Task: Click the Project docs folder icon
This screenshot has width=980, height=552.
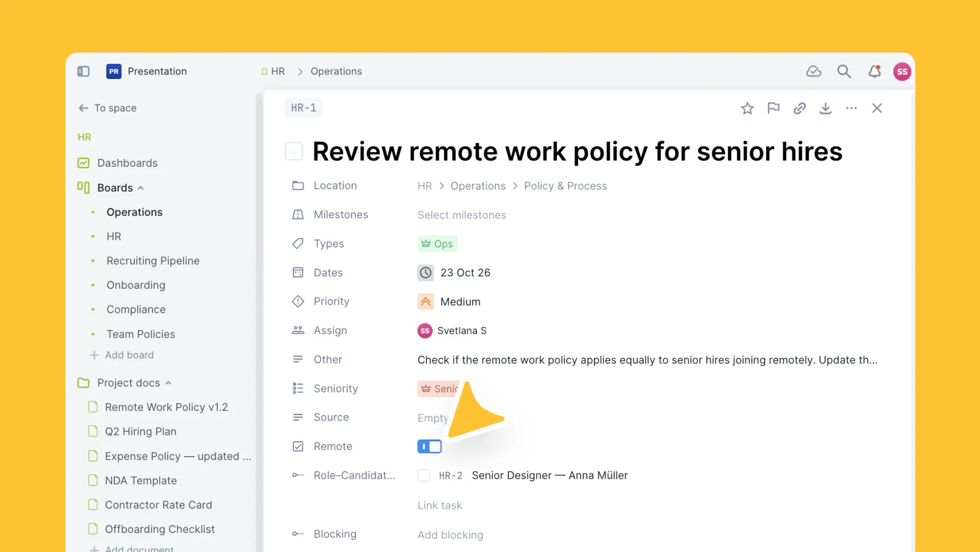Action: tap(83, 383)
